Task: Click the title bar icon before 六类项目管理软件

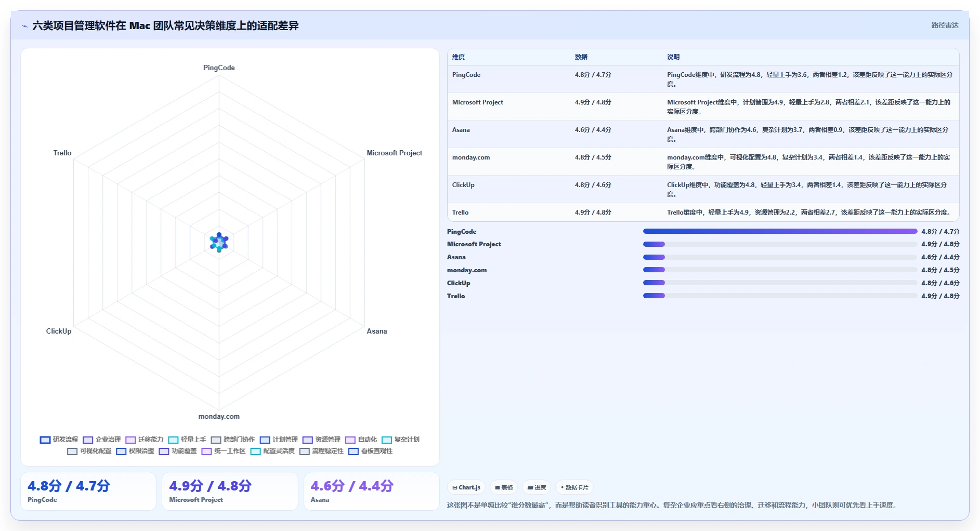Action: pos(24,26)
